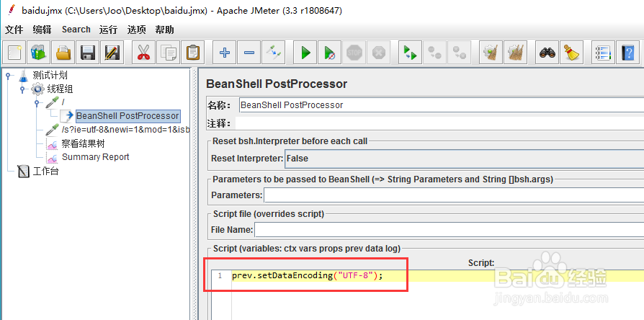Save the test plan with floppy icon
Screen dimensions: 644x320
click(x=87, y=53)
